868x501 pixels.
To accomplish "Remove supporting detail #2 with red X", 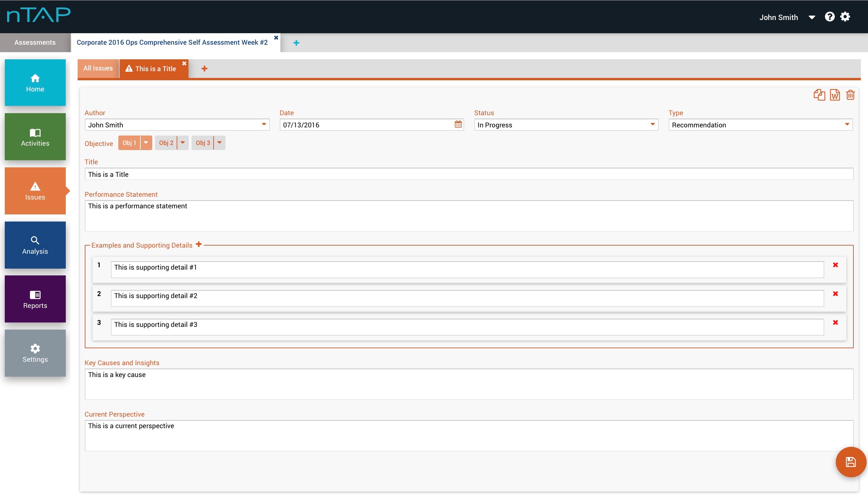I will coord(835,293).
